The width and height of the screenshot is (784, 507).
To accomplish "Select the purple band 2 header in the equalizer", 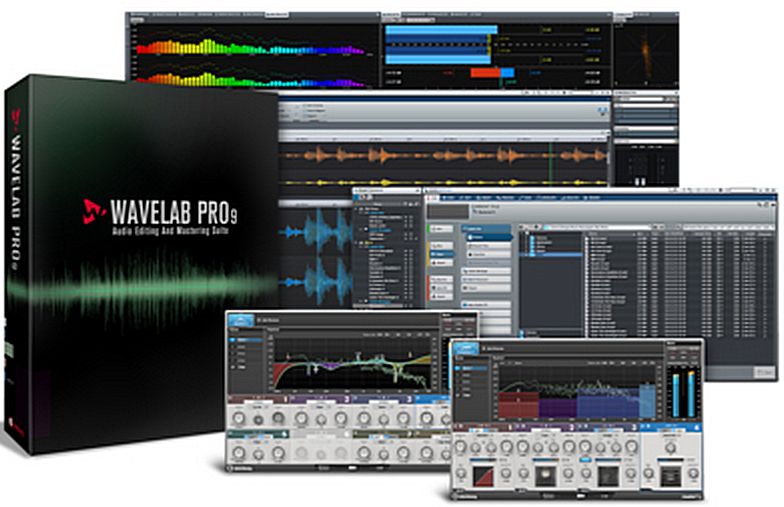I will coord(320,399).
